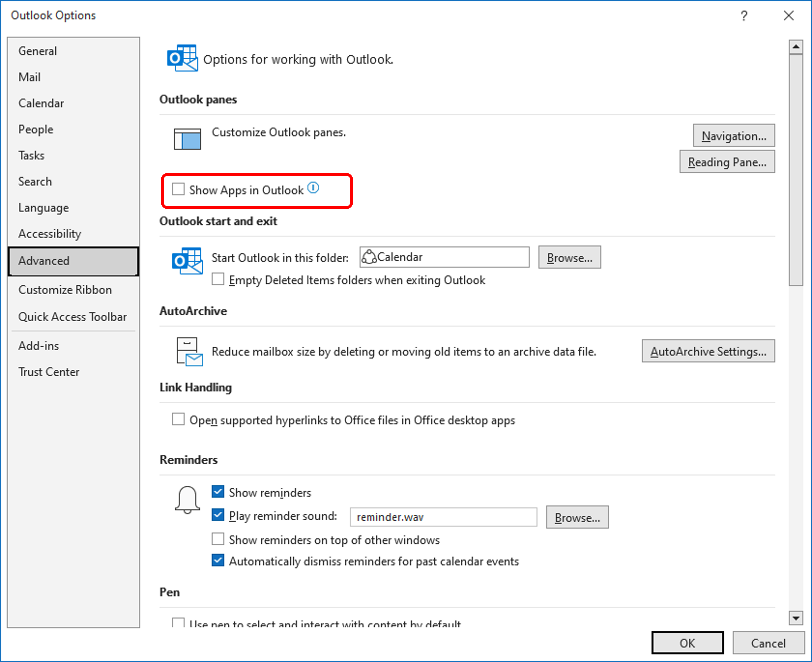
Task: Open the Add-ins page
Action: 73,346
